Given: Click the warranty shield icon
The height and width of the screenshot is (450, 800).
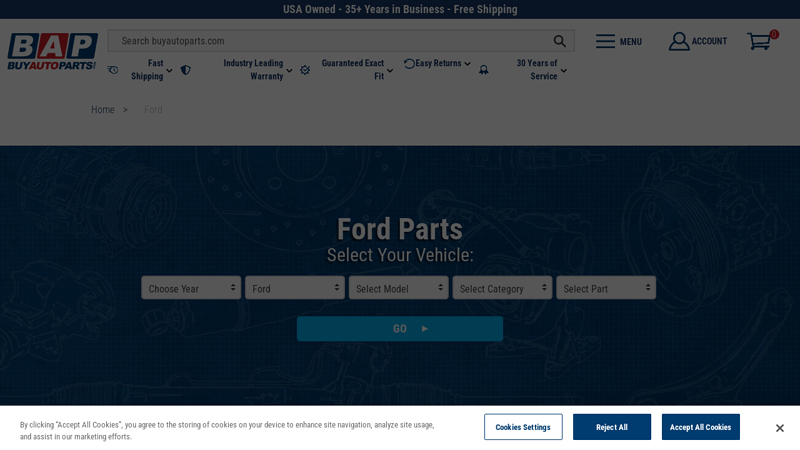Looking at the screenshot, I should point(186,70).
